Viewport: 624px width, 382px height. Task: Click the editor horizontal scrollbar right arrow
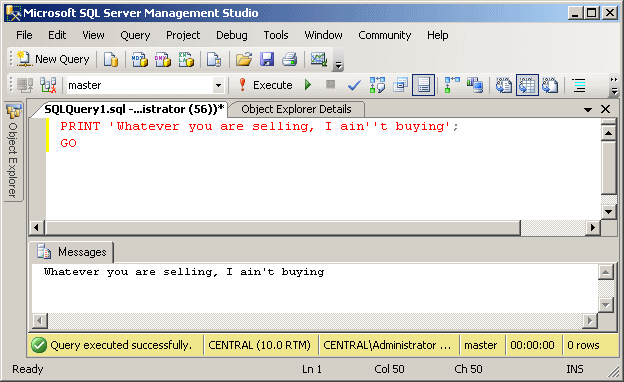click(x=593, y=228)
